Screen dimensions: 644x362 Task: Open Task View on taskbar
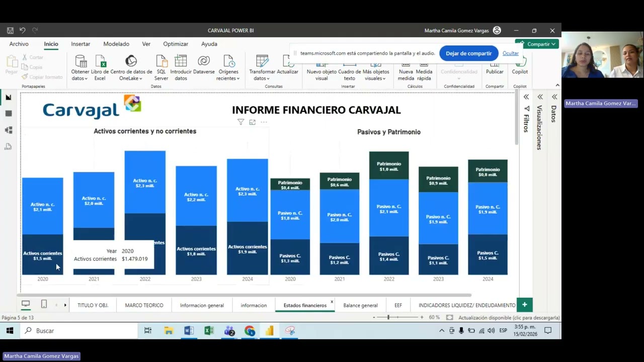click(148, 331)
